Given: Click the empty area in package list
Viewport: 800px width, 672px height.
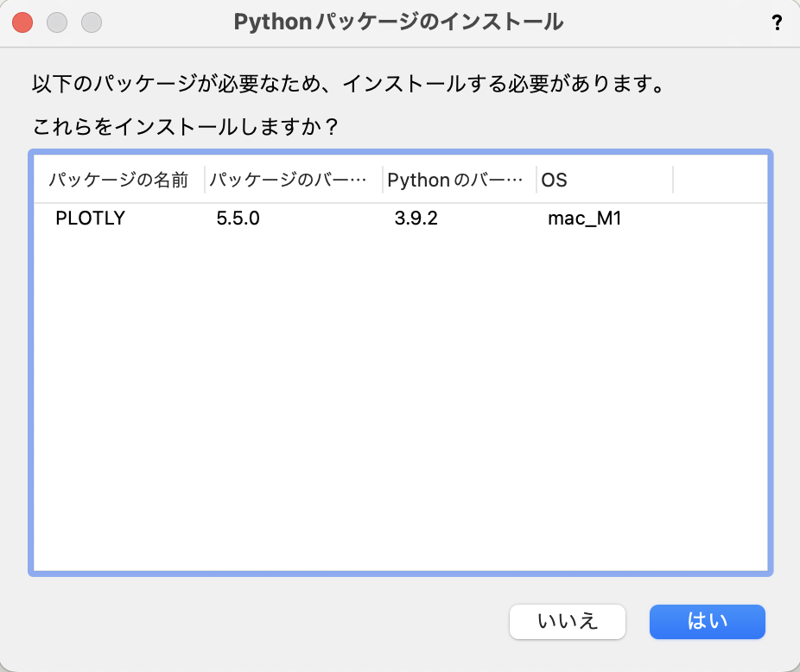Looking at the screenshot, I should [x=399, y=397].
